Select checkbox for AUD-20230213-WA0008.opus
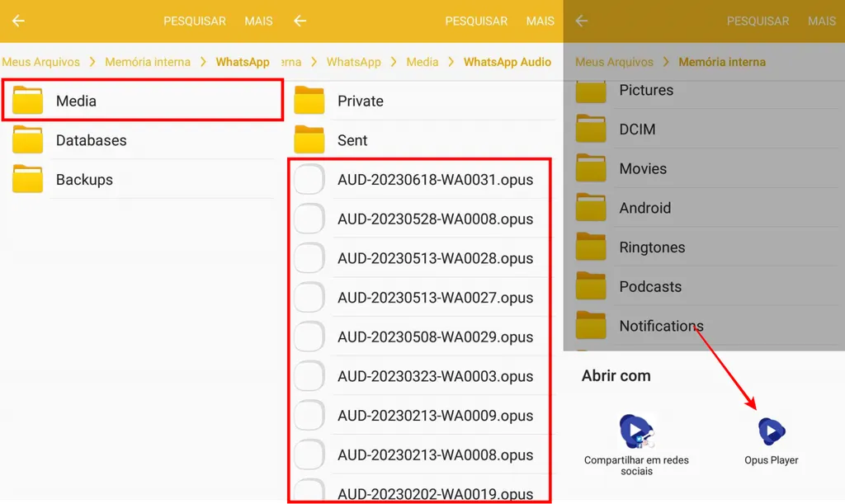Viewport: 845px width, 504px height. (x=309, y=455)
